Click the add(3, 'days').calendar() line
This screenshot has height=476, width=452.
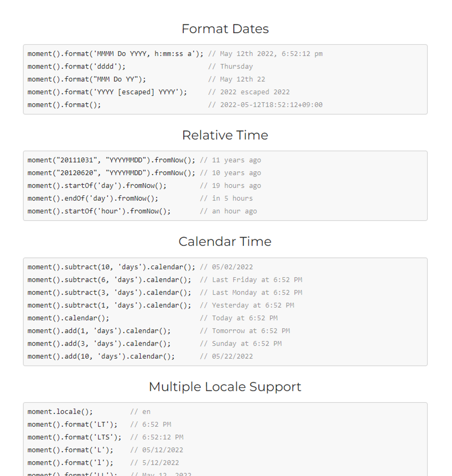pos(99,343)
